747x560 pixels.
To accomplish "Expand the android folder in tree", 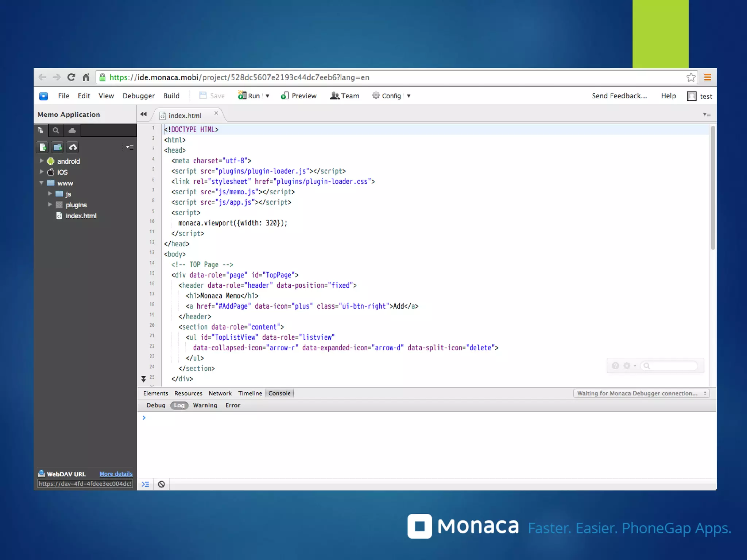I will coord(42,161).
